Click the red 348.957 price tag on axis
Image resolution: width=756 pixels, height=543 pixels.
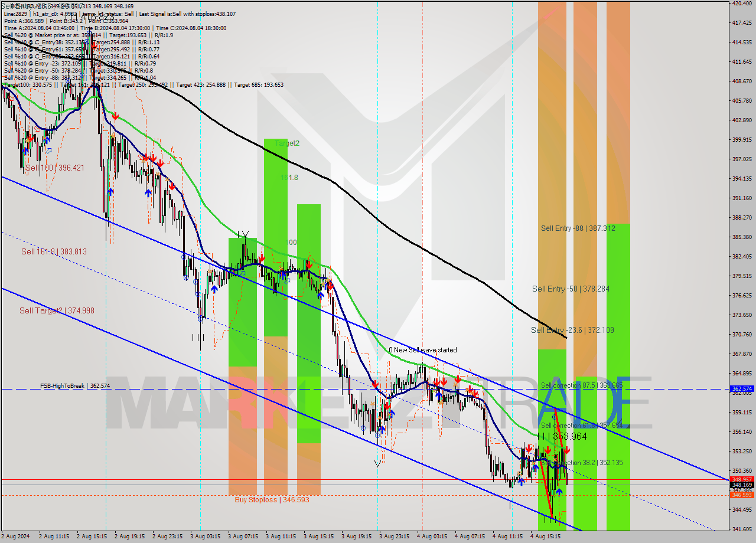(742, 479)
